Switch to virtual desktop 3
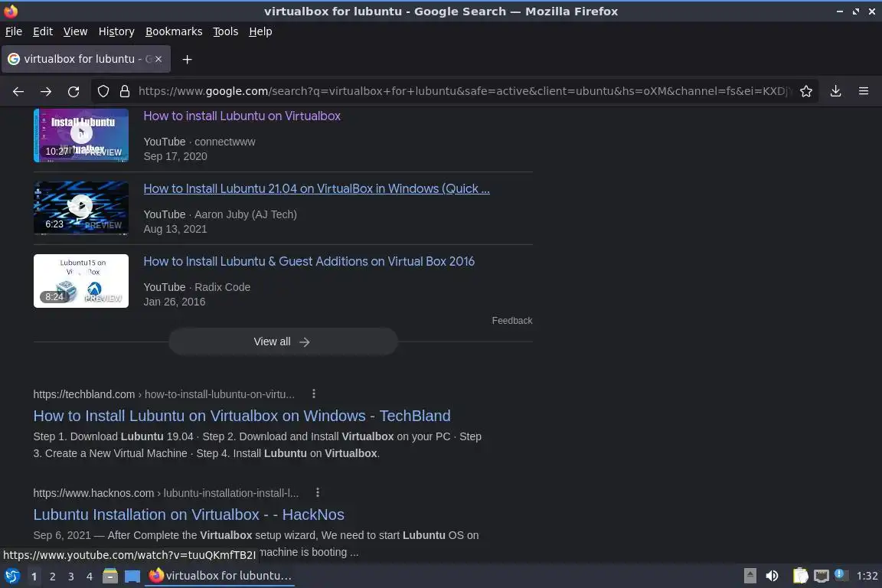The image size is (882, 588). pyautogui.click(x=71, y=577)
